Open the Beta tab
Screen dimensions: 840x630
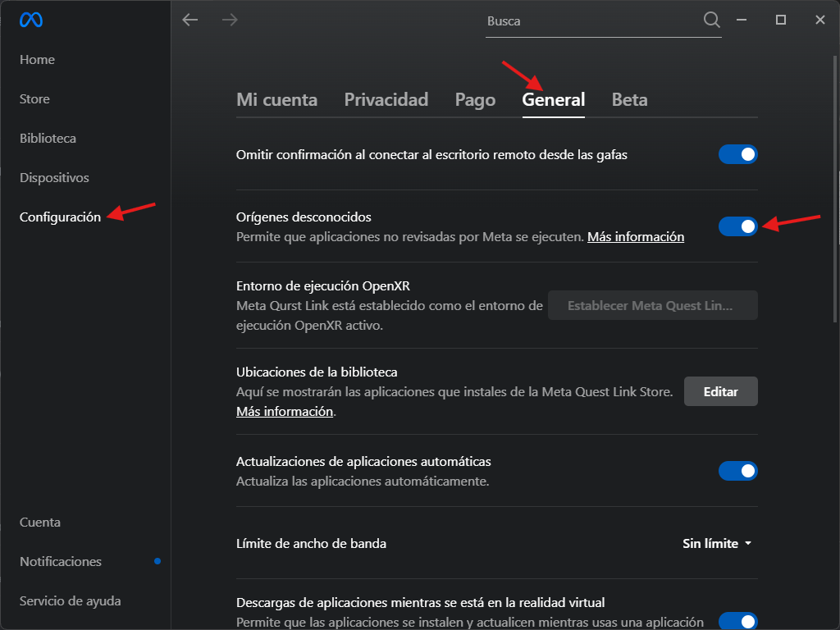coord(629,99)
